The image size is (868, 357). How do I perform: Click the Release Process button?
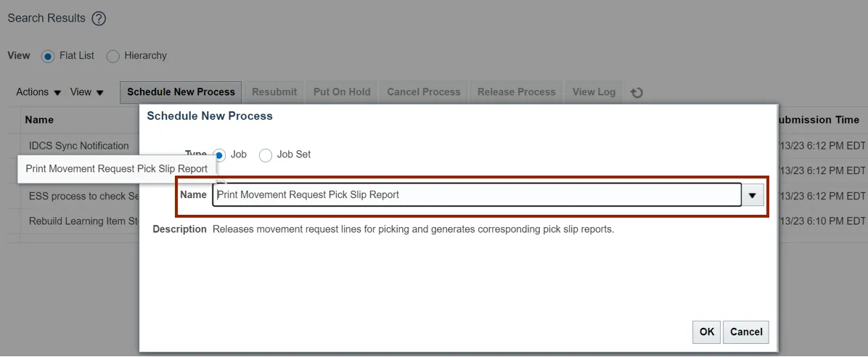[516, 92]
